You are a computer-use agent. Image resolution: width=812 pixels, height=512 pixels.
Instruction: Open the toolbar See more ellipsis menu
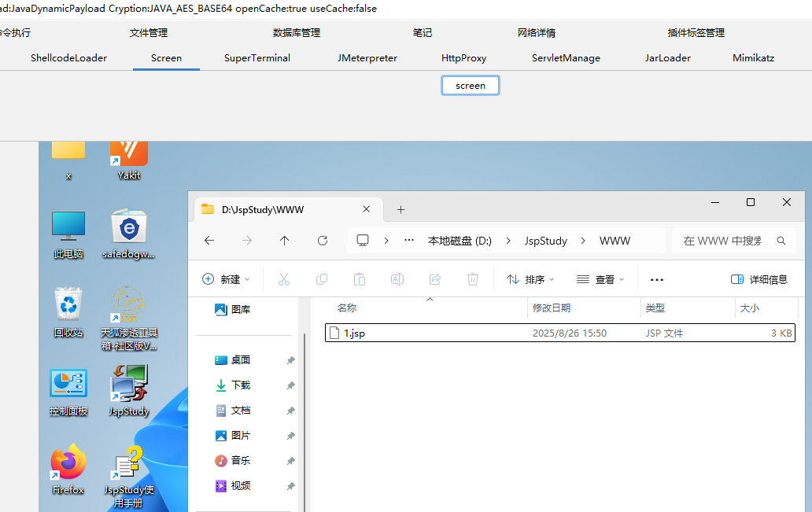coord(657,279)
